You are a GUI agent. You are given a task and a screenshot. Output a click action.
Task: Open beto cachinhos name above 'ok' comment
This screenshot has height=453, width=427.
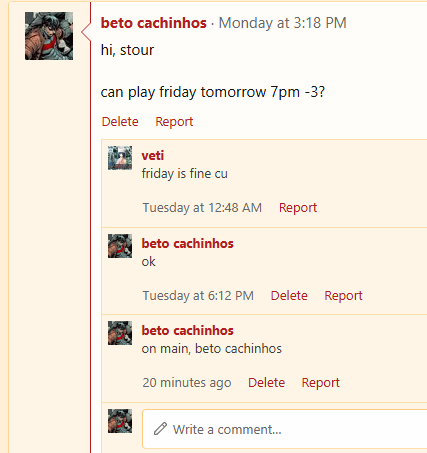pyautogui.click(x=187, y=243)
